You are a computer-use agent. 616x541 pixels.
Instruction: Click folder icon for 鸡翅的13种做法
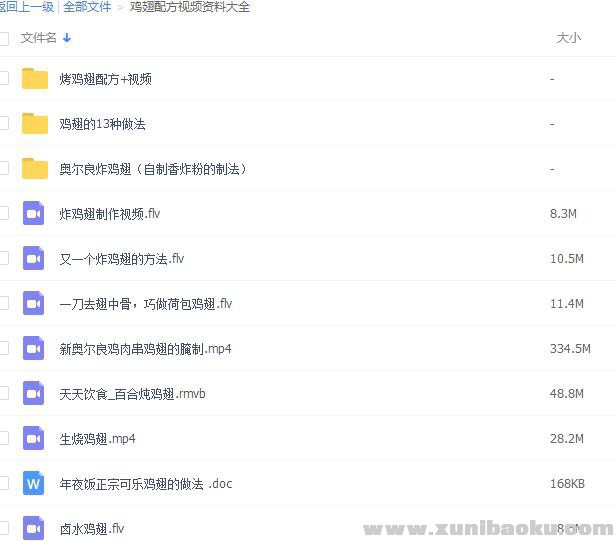point(35,124)
